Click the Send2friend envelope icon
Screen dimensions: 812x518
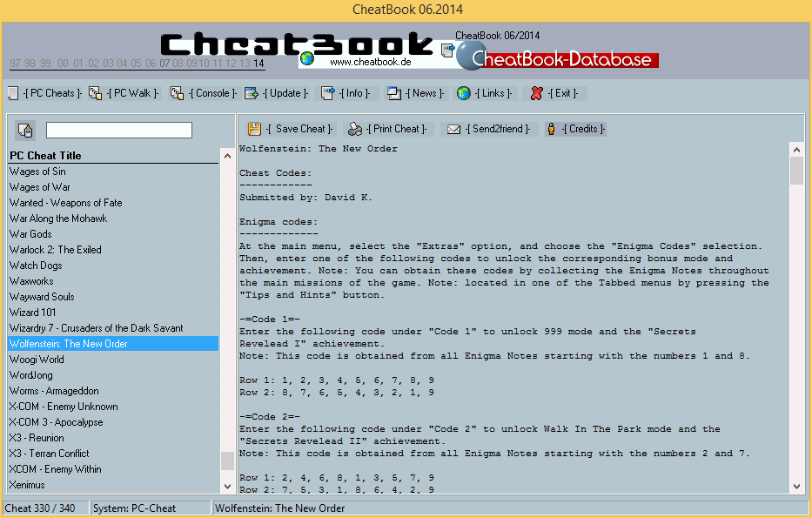(x=453, y=129)
